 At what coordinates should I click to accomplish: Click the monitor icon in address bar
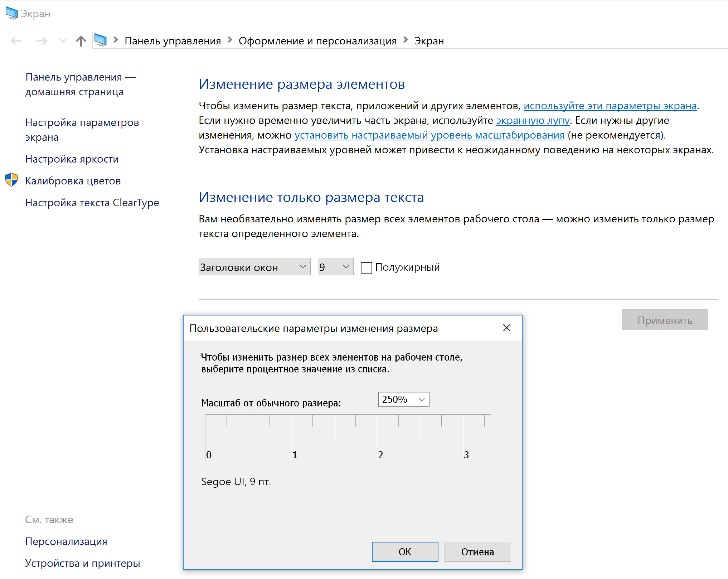tap(101, 40)
